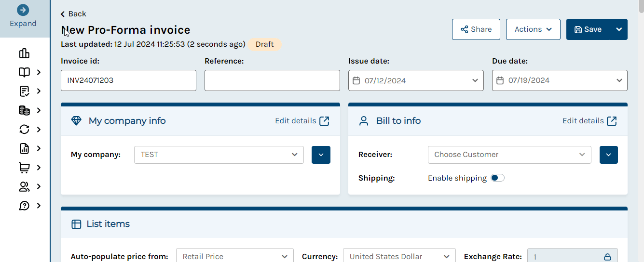The image size is (644, 262).
Task: Open the Save options arrow menu
Action: tap(619, 29)
